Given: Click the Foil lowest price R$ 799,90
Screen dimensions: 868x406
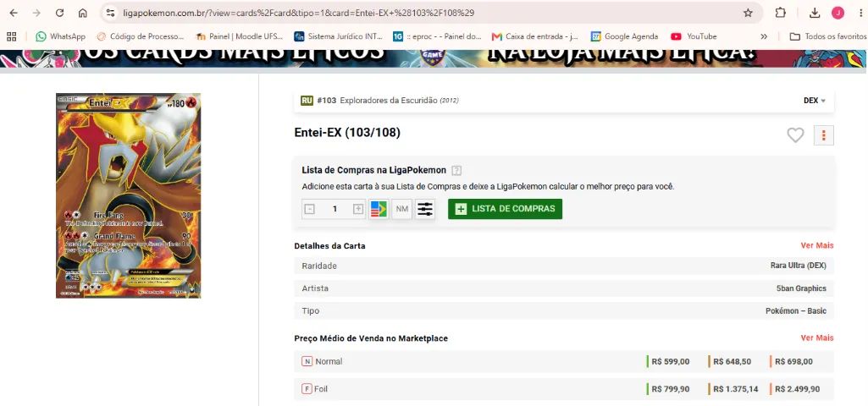Looking at the screenshot, I should coord(671,389).
